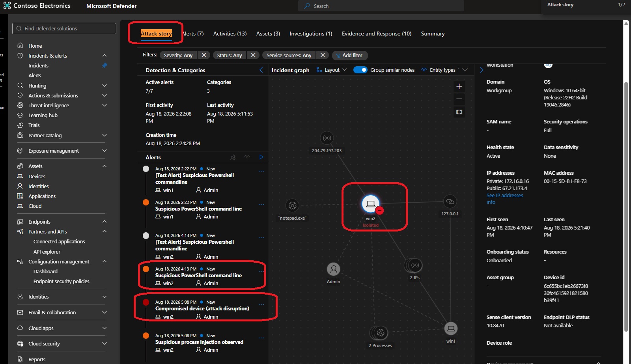Expand Email & collaboration section
The width and height of the screenshot is (631, 364).
105,312
